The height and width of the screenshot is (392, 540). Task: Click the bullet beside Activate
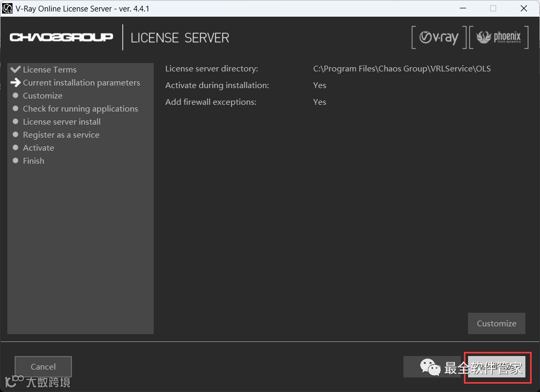pyautogui.click(x=16, y=148)
